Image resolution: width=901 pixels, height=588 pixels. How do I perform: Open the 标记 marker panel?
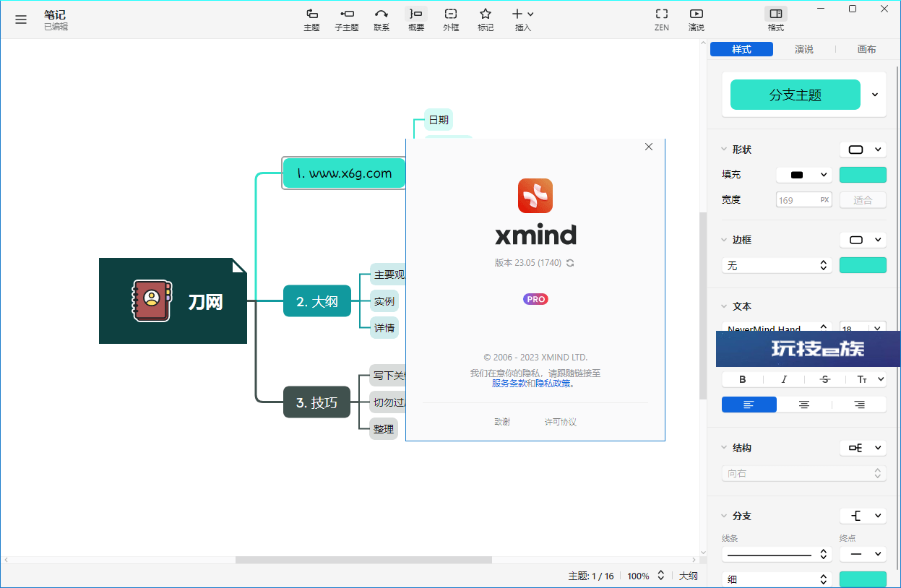(x=486, y=20)
